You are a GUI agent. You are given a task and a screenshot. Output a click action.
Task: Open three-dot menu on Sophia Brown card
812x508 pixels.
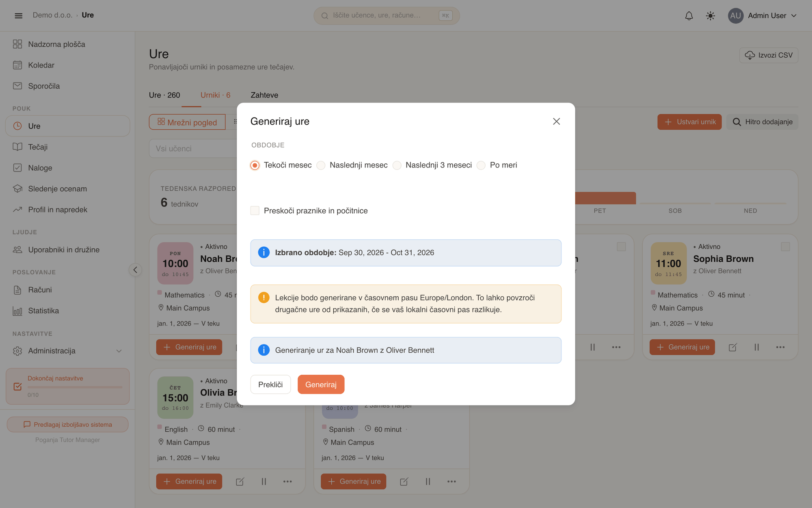tap(780, 347)
